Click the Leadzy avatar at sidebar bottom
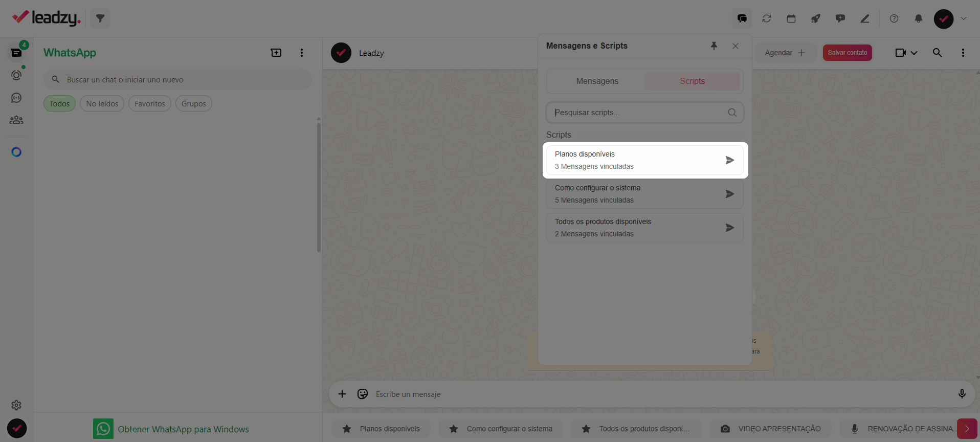Screen dimensions: 980x442 pos(17,428)
